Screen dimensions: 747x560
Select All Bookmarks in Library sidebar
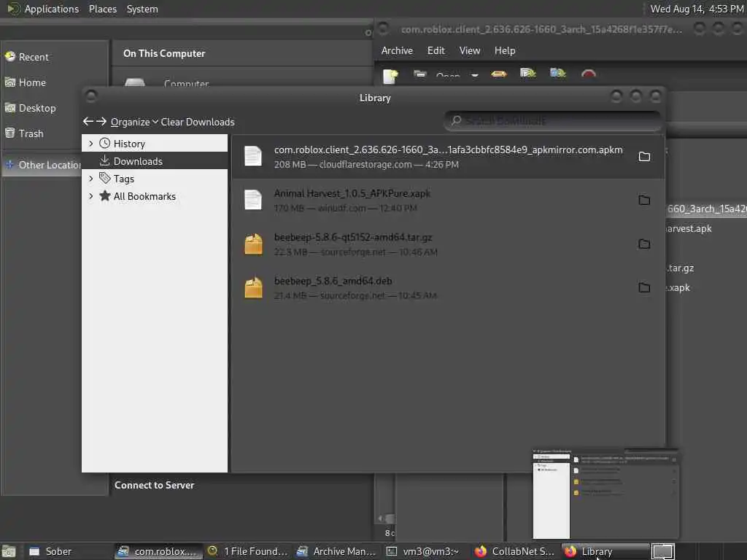point(155,196)
